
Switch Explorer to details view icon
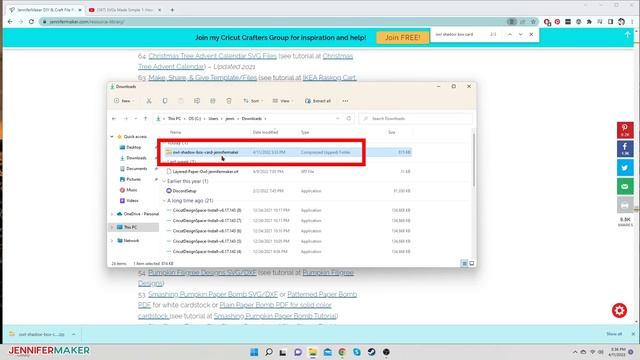[464, 264]
